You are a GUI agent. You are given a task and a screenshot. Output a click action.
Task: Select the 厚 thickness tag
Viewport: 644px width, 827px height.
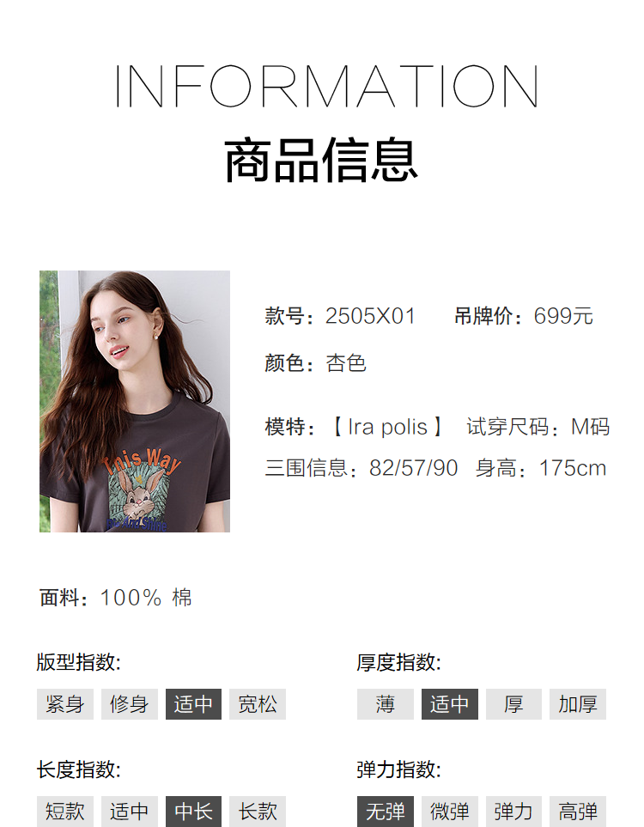pyautogui.click(x=513, y=704)
